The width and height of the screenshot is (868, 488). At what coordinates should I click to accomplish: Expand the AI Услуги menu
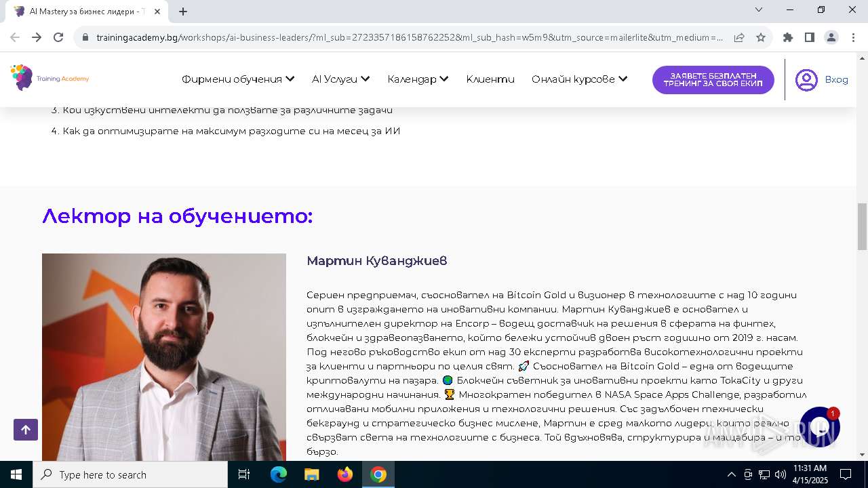pos(341,79)
